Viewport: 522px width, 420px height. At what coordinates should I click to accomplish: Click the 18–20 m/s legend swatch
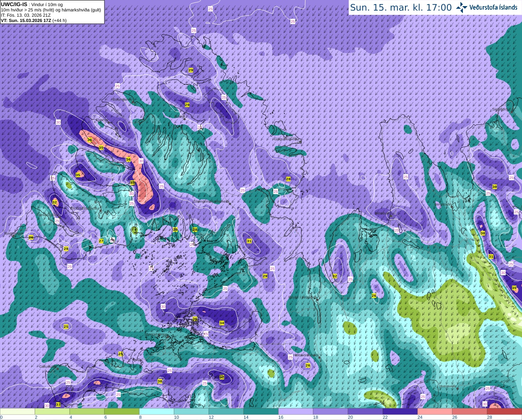[331, 411]
